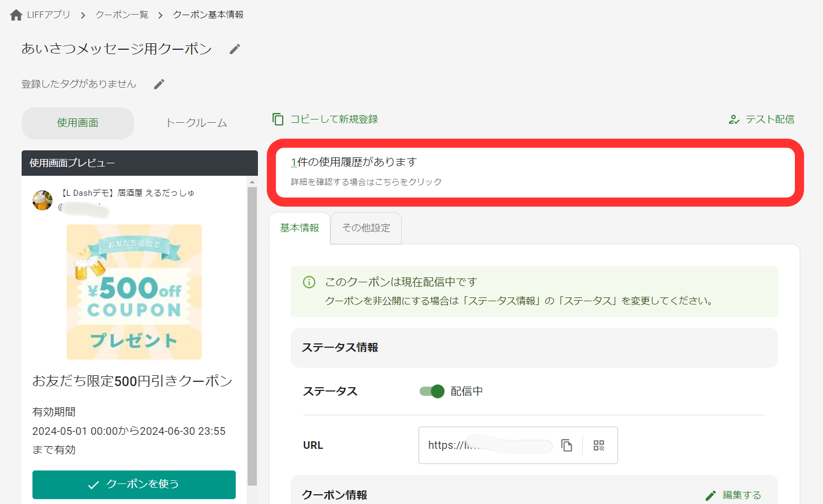Select the person-check icon next to テスト配信
This screenshot has height=504, width=823.
point(734,119)
